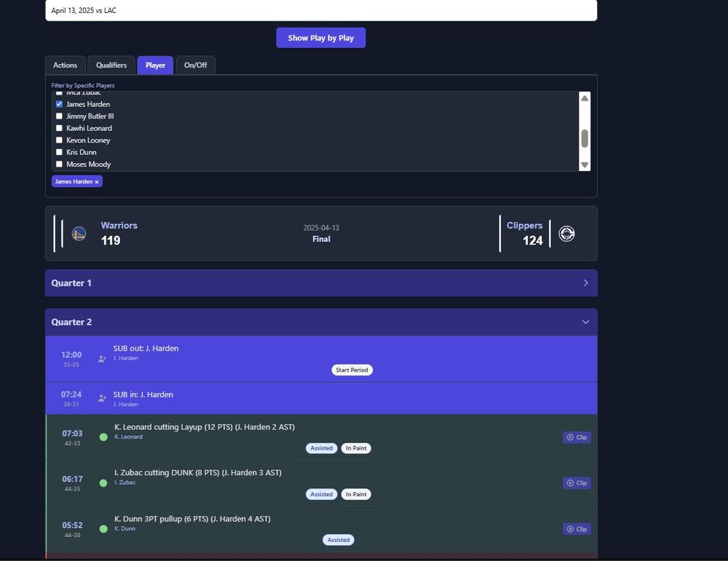
Task: Click the Warriors team name
Action: pos(119,225)
